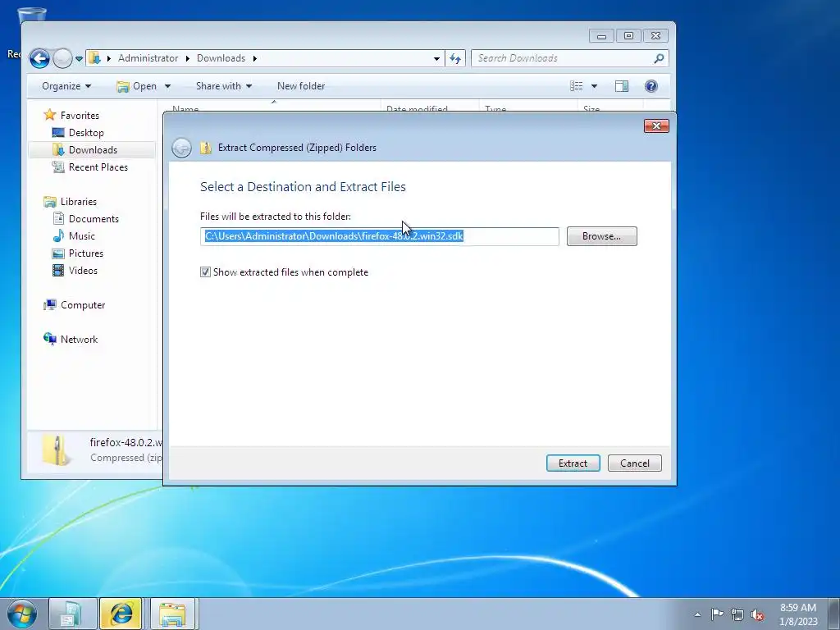Click Explorer's forward navigation button
Viewport: 840px width, 630px height.
[62, 58]
